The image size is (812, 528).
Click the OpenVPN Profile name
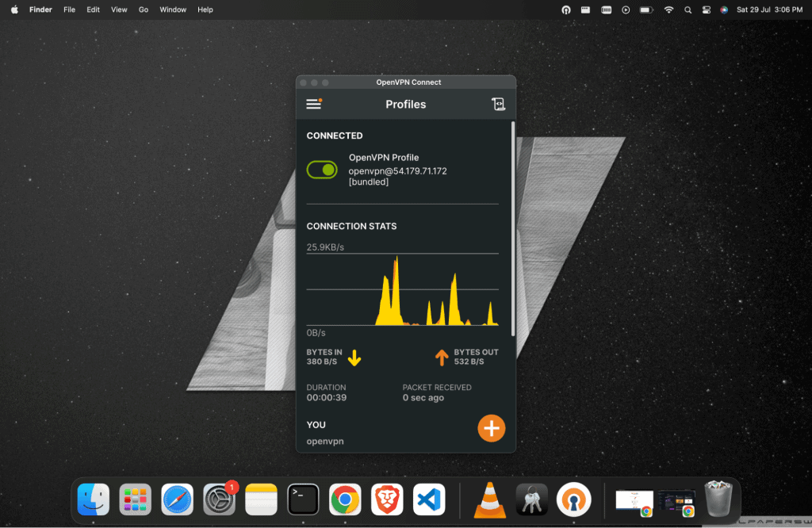click(383, 157)
